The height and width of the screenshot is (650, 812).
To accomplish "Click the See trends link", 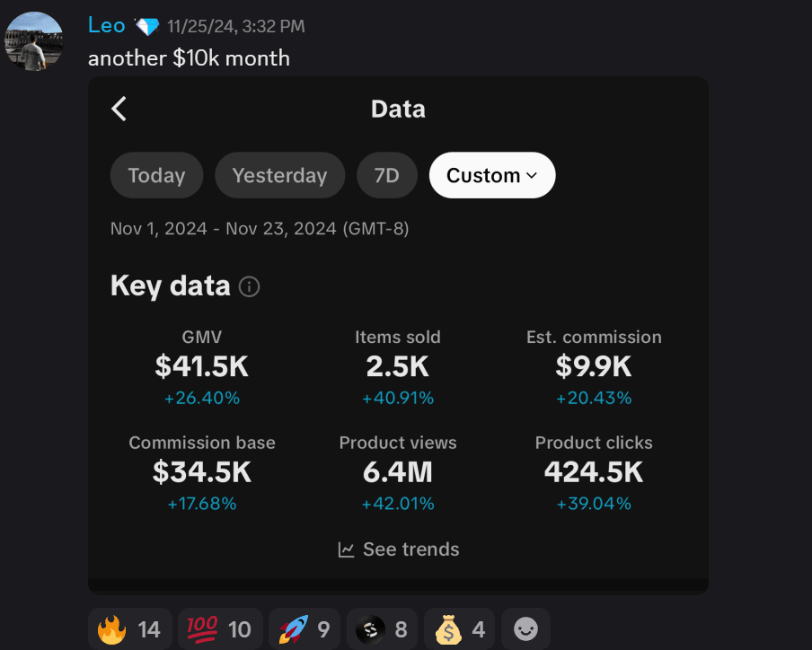I will [x=398, y=549].
